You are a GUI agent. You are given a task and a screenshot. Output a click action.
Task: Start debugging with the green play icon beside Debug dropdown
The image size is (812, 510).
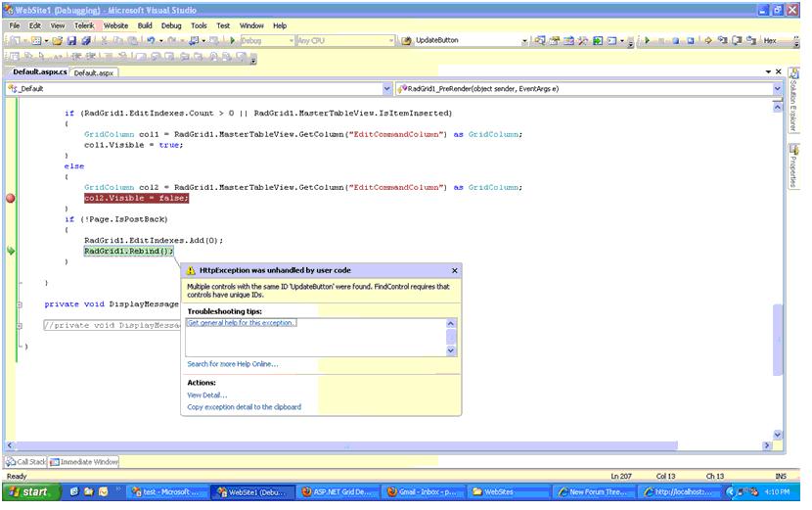click(x=233, y=40)
